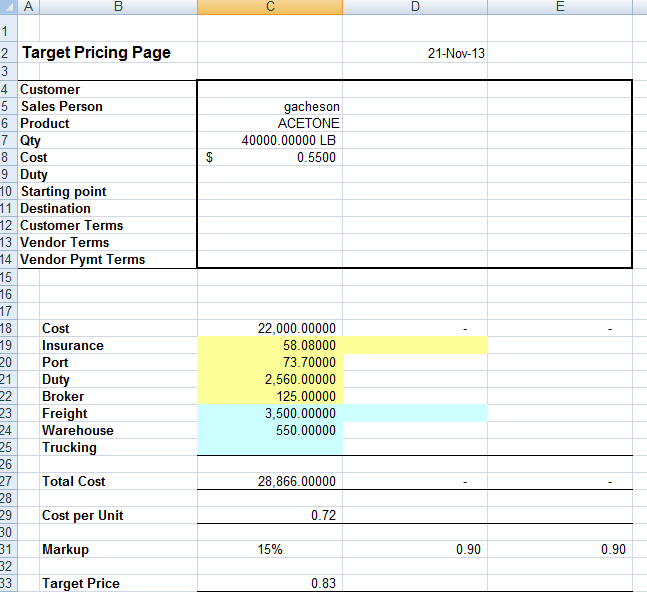The width and height of the screenshot is (647, 592).
Task: Click the Vendor Pymt Terms label cell
Action: (83, 260)
